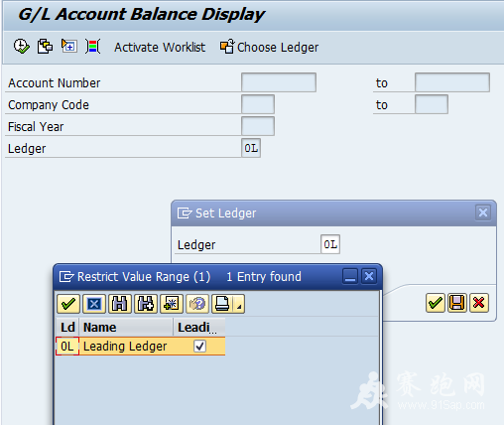Click the New Selection icon in hit list

pyautogui.click(x=172, y=304)
